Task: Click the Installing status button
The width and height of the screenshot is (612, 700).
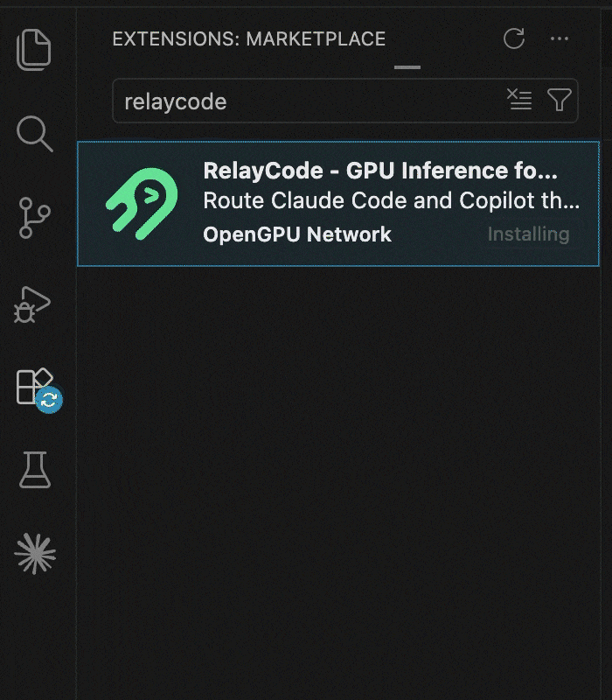Action: coord(529,234)
